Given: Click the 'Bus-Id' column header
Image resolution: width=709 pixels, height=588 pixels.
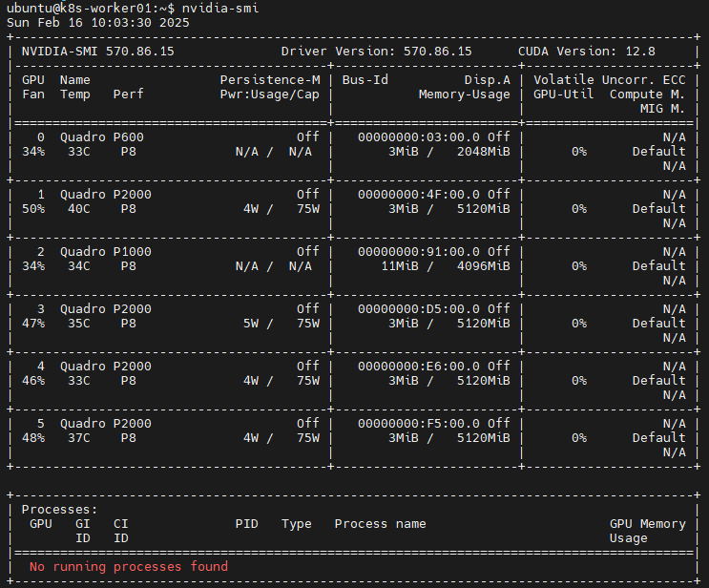Looking at the screenshot, I should 365,80.
